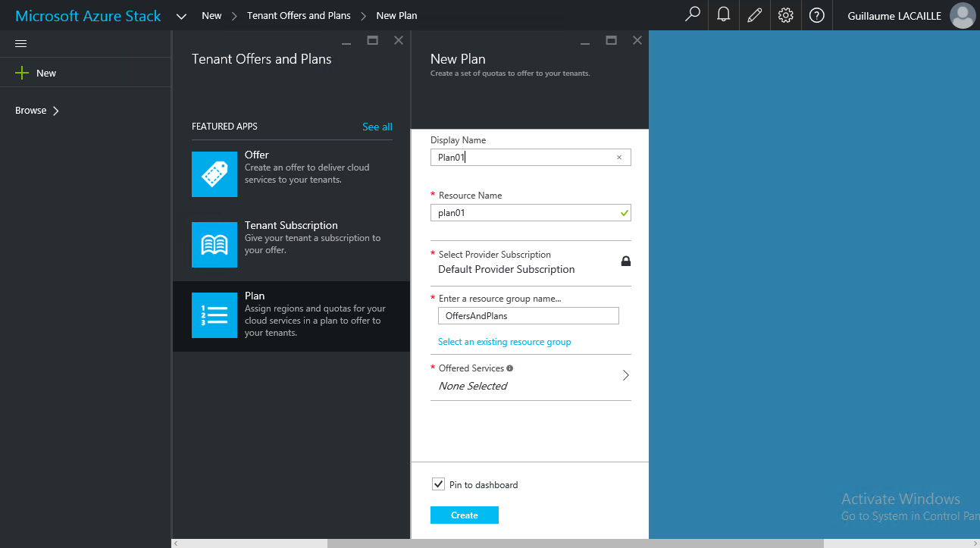Toggle the Pin to dashboard checkbox
Screen dimensions: 980x548
click(438, 484)
